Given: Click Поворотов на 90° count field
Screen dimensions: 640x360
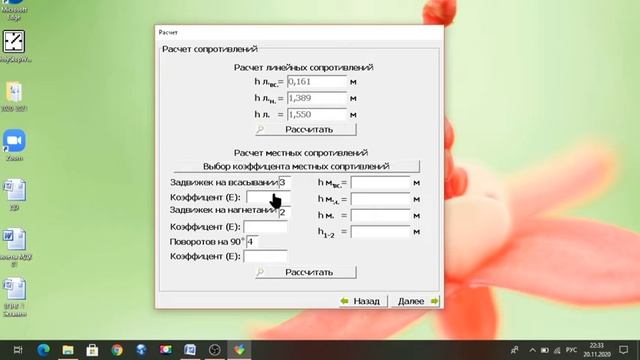Looking at the screenshot, I should pos(253,242).
